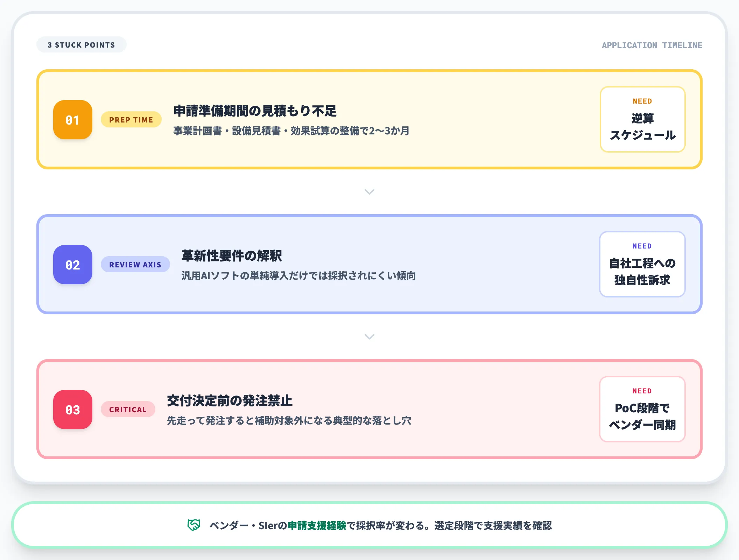
Task: Switch to the APPLICATION TIMELINE view
Action: (x=652, y=45)
